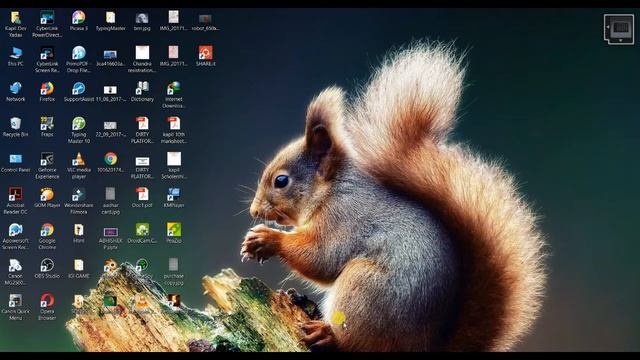The width and height of the screenshot is (640, 360).
Task: Select the DroidCam shortcut
Action: pos(142,233)
